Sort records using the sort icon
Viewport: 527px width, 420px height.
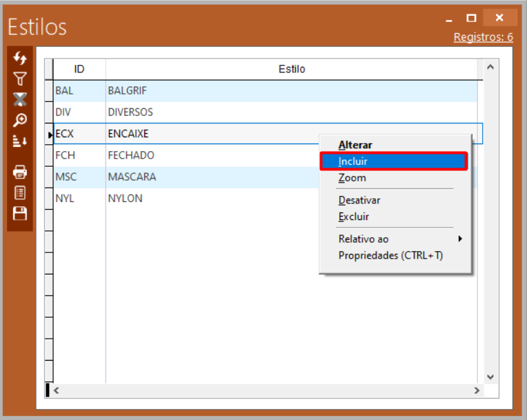(x=20, y=141)
